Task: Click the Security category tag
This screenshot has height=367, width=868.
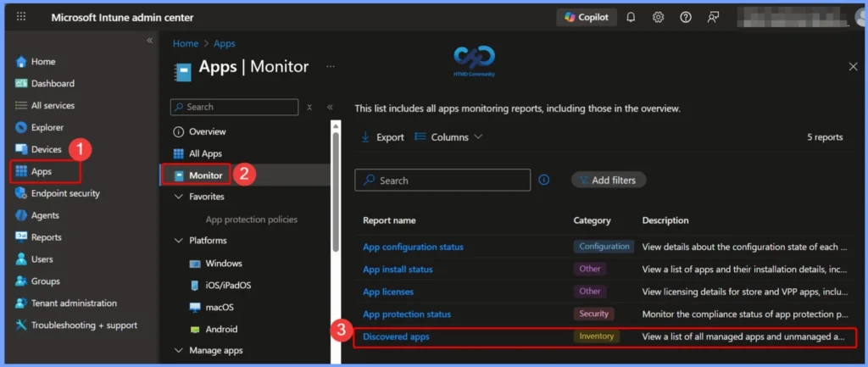Action: click(593, 314)
